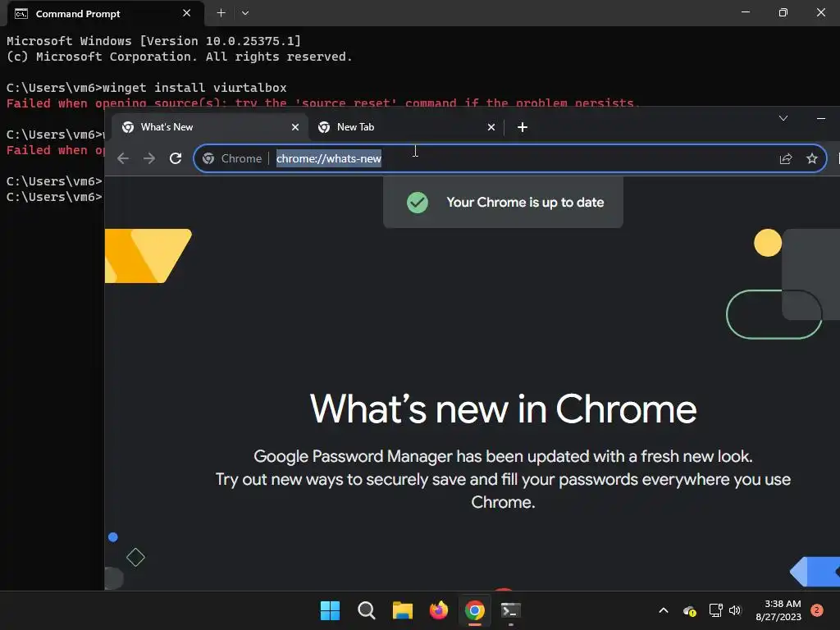The width and height of the screenshot is (840, 630).
Task: Open Chrome tab search chevron
Action: point(783,118)
